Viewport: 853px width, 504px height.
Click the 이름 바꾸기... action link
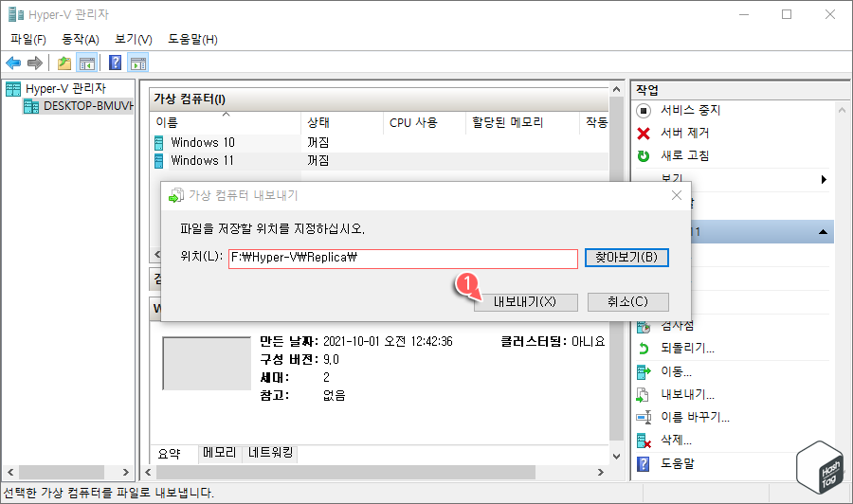point(696,418)
